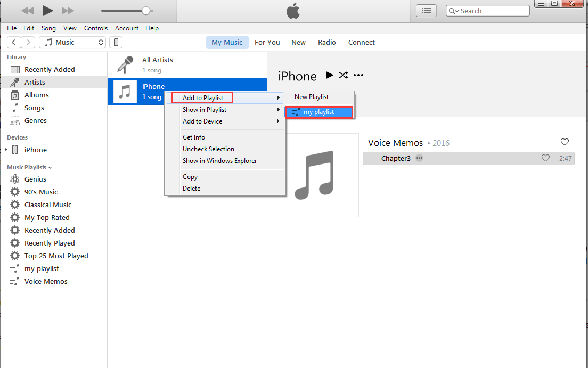Open more options next to iPhone heading
Screen dimensions: 588x368
pos(358,75)
